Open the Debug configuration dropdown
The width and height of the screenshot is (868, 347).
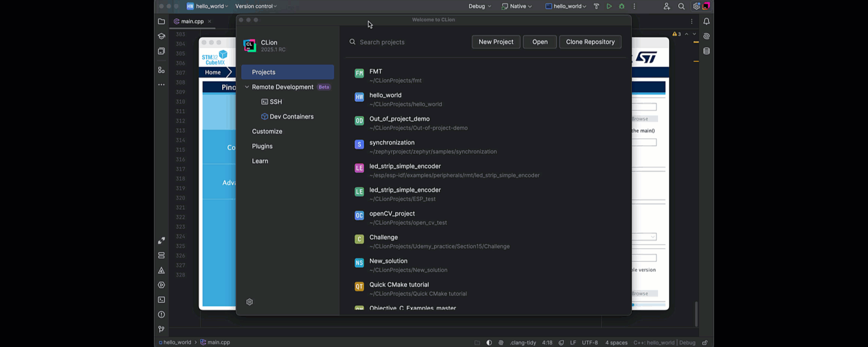[x=479, y=6]
